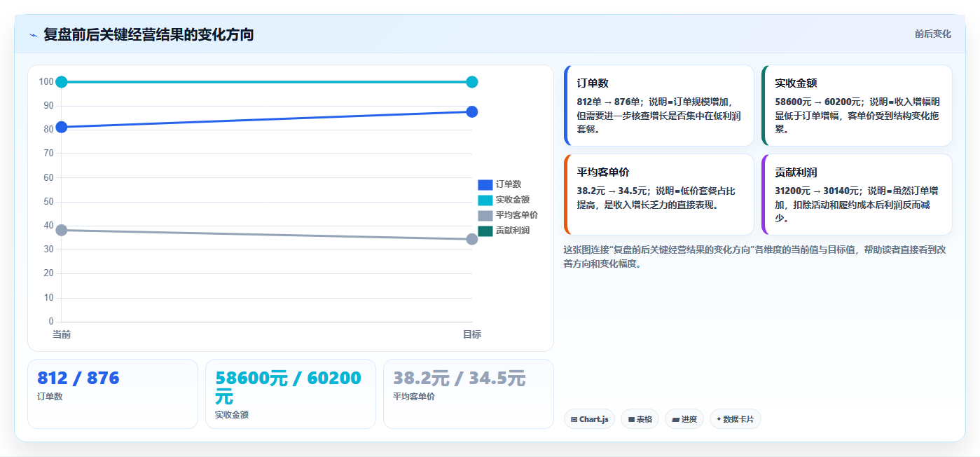Toggle the 贡献利润 legend color box
Viewport: 980px width, 457px height.
tap(485, 231)
